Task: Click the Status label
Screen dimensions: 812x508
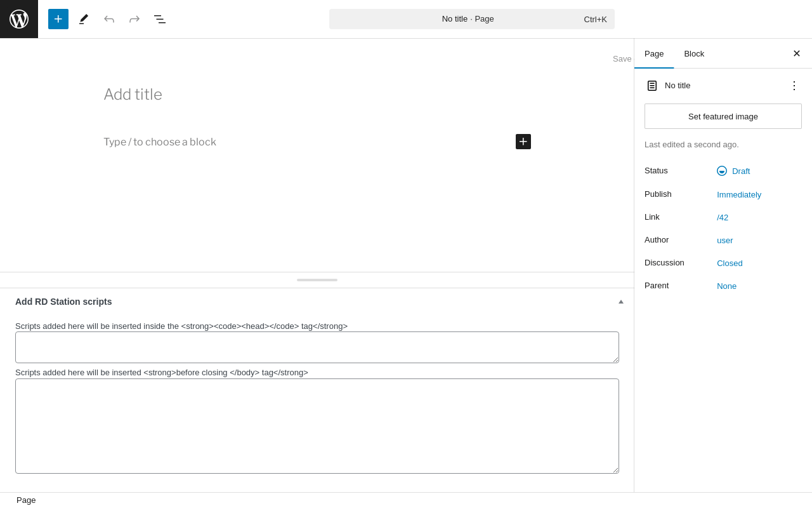Action: 656,170
